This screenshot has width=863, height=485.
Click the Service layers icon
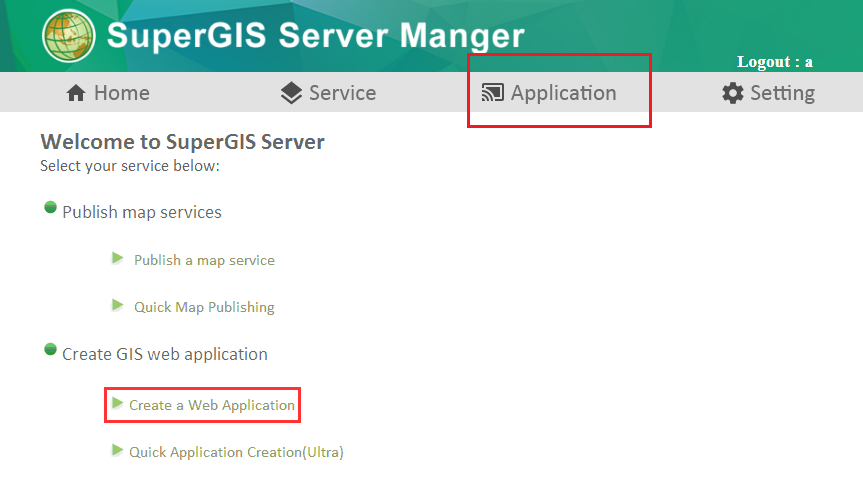[291, 93]
